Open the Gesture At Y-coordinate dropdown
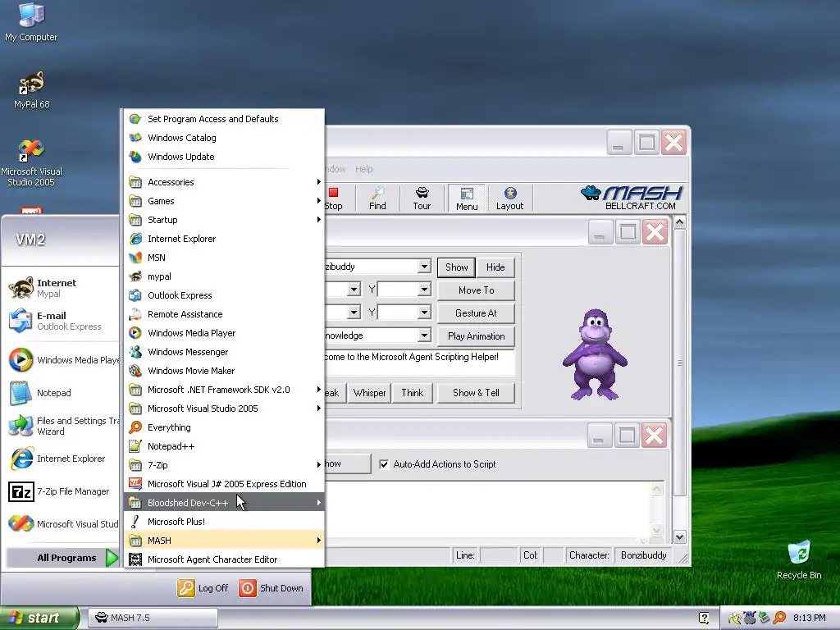This screenshot has width=840, height=630. [x=424, y=313]
